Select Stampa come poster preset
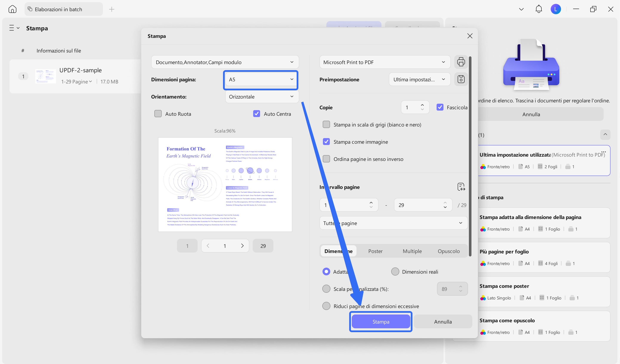The width and height of the screenshot is (620, 364). tap(544, 292)
